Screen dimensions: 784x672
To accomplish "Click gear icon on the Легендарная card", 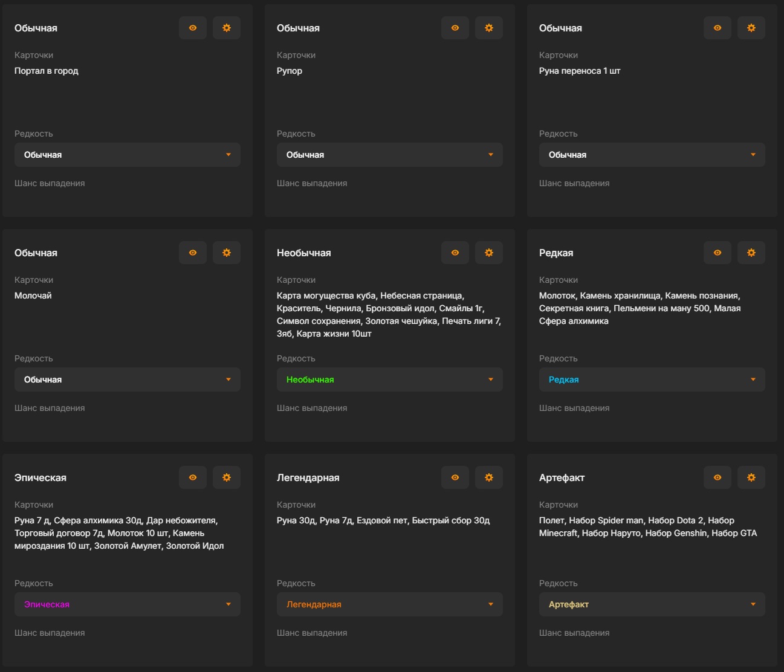I will [489, 477].
